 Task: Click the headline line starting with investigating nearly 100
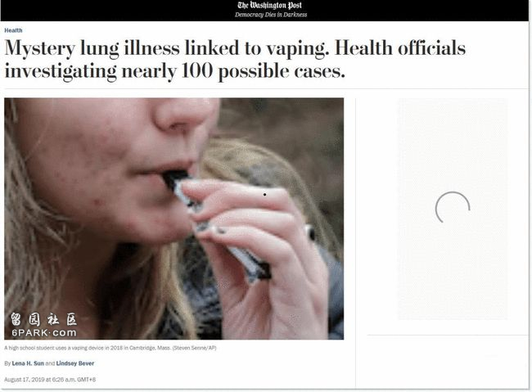pos(174,71)
